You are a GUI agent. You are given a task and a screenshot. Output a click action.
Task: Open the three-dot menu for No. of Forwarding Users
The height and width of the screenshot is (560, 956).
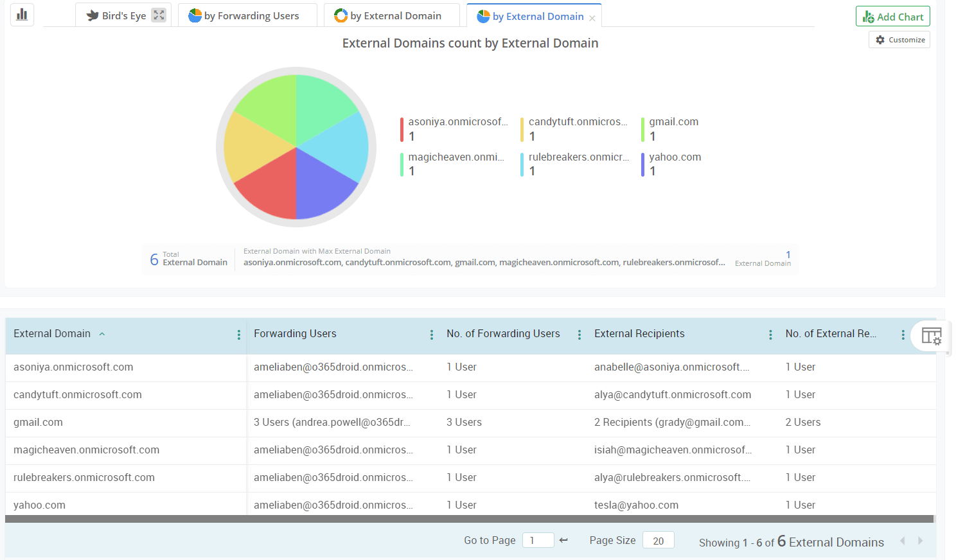(579, 335)
